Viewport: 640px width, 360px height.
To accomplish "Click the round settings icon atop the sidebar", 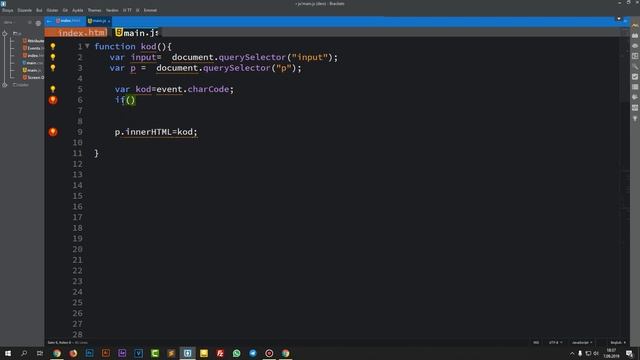I will point(38,23).
